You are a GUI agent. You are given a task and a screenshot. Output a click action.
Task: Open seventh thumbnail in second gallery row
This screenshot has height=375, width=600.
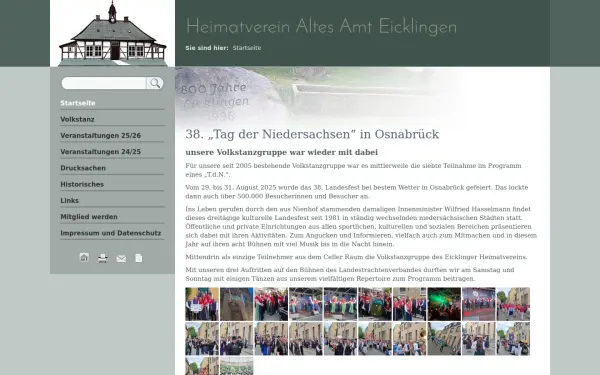tap(409, 339)
